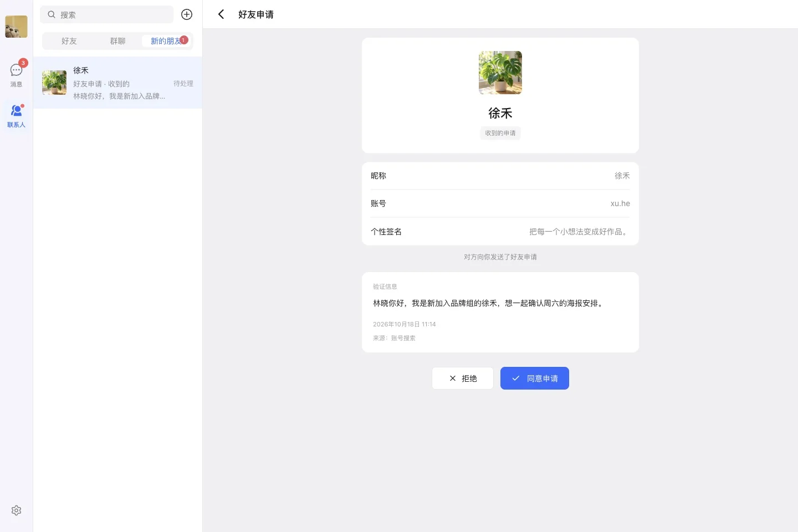The image size is (798, 532).
Task: Click the 账号 label
Action: click(x=378, y=203)
